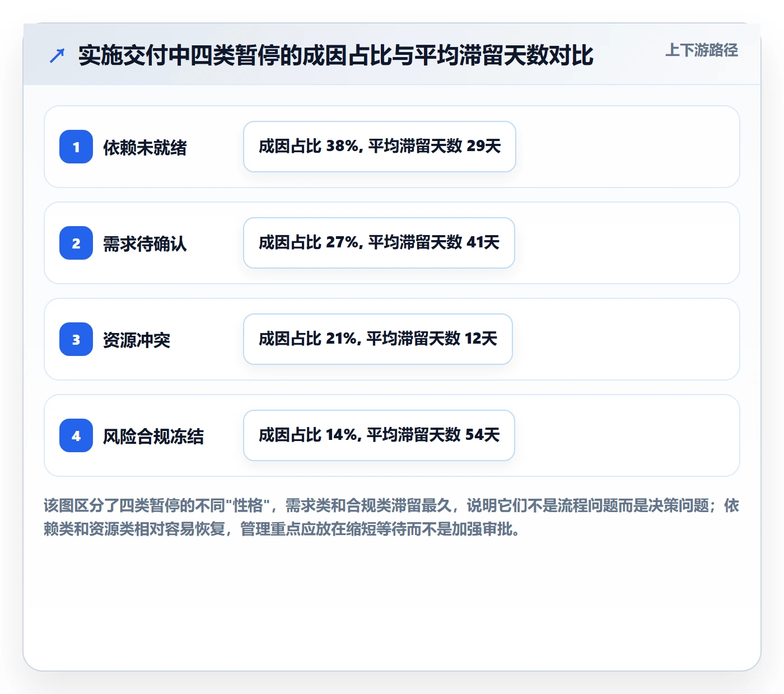Click the number 1 badge
The height and width of the screenshot is (694, 784).
(76, 147)
